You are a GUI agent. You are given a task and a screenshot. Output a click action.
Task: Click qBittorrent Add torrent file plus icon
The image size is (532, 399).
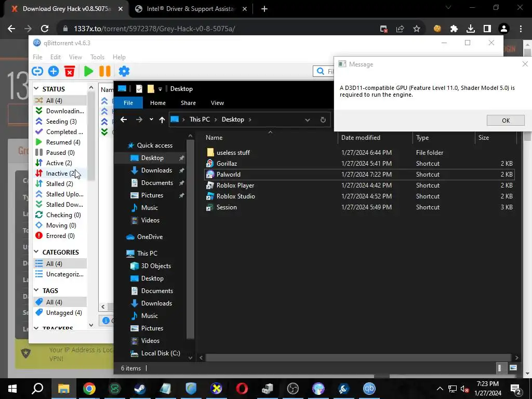(x=54, y=71)
